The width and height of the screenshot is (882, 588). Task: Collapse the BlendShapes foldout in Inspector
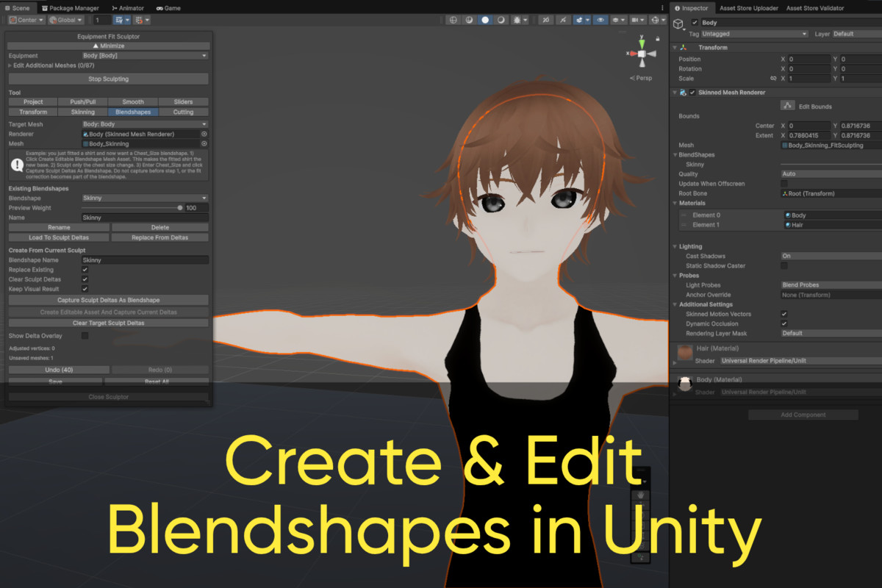675,155
